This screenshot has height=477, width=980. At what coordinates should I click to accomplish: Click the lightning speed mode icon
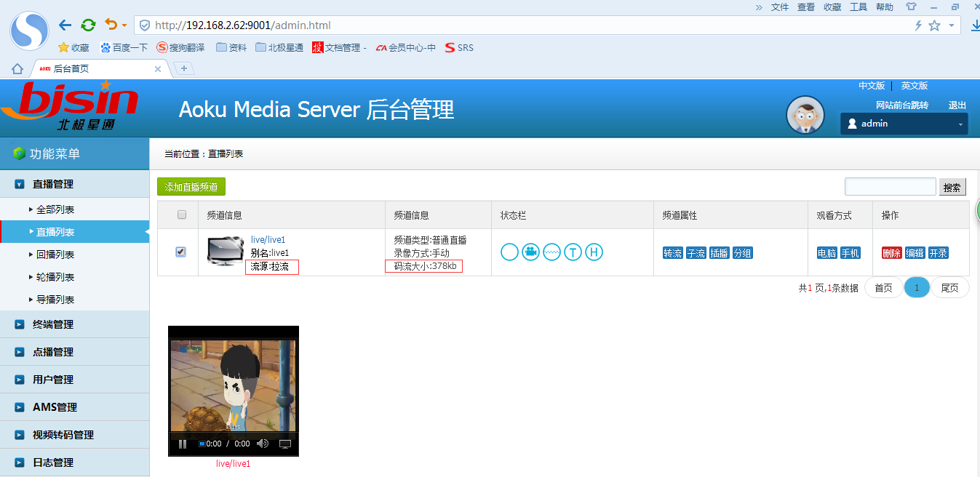pyautogui.click(x=918, y=25)
